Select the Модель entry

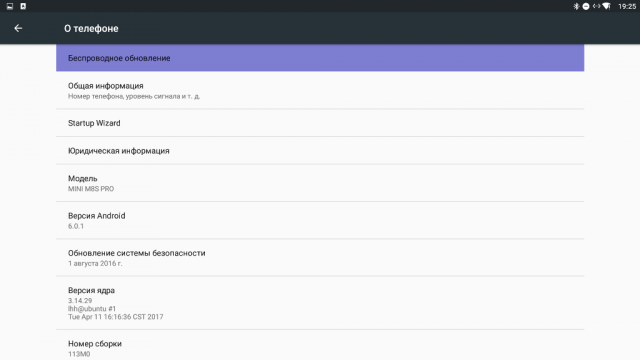point(320,183)
